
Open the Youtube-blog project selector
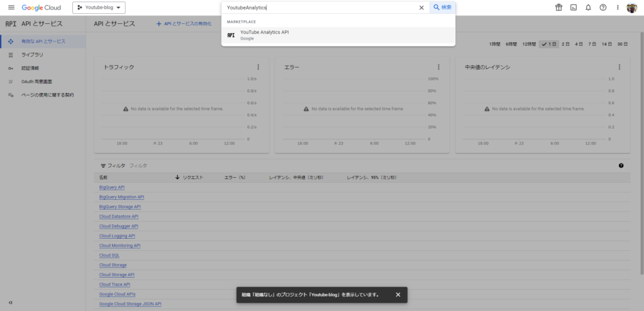pyautogui.click(x=99, y=8)
